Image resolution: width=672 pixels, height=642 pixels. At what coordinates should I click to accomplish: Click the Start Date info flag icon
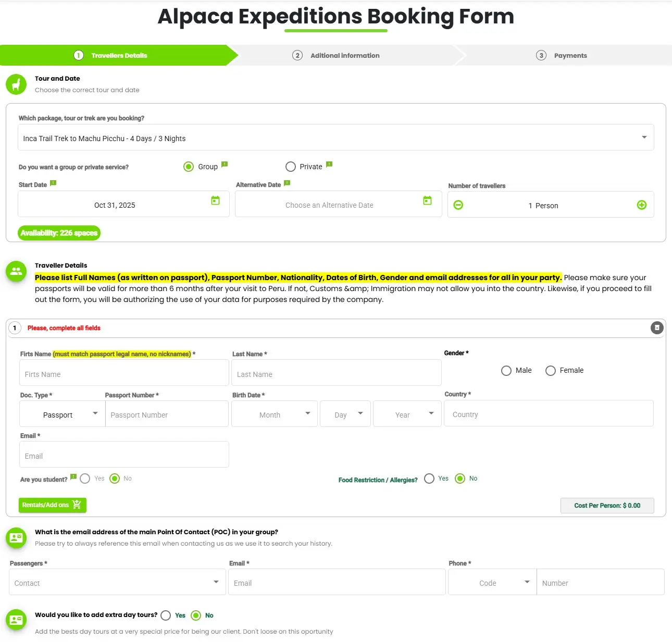tap(53, 183)
